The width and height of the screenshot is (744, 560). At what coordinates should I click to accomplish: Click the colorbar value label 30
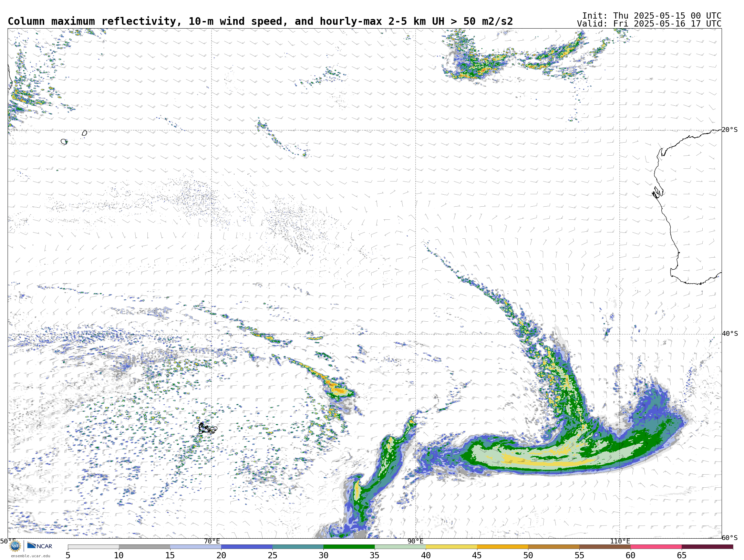pyautogui.click(x=323, y=555)
